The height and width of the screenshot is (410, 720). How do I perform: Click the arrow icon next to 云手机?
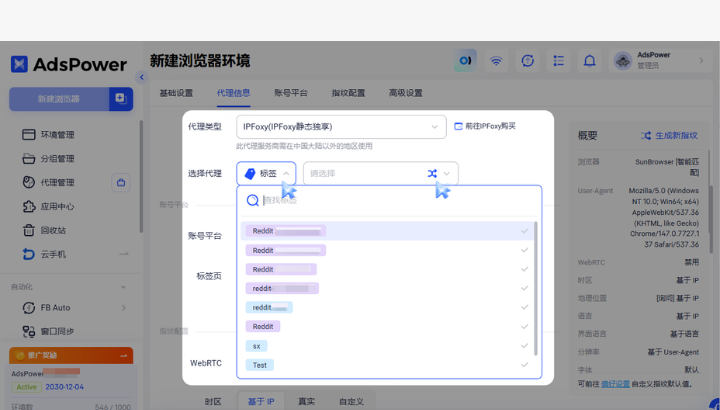point(124,254)
